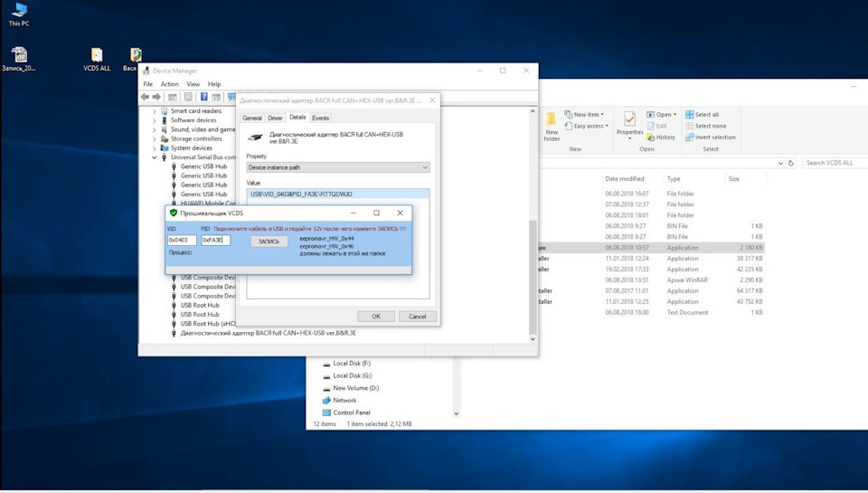Screen dimensions: 868x493
Task: Click Select all in Explorer ribbon
Action: (x=702, y=115)
